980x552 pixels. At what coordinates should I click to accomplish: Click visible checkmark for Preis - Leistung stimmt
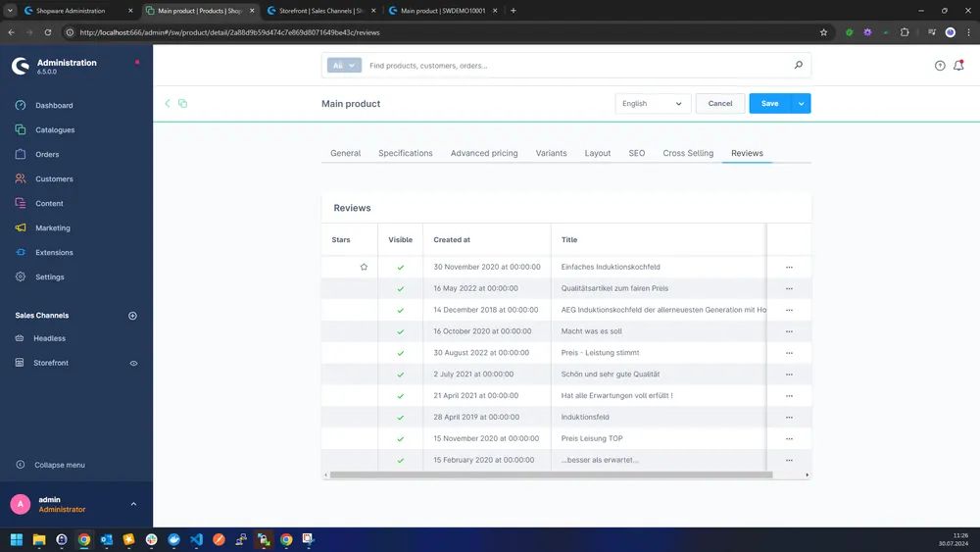pyautogui.click(x=401, y=353)
